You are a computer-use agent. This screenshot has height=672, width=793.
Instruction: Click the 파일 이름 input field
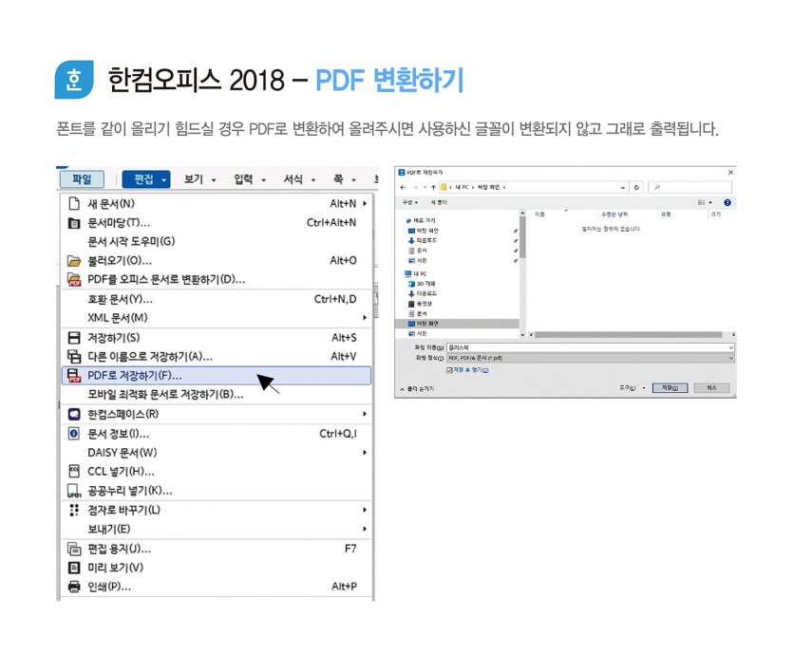(x=590, y=347)
